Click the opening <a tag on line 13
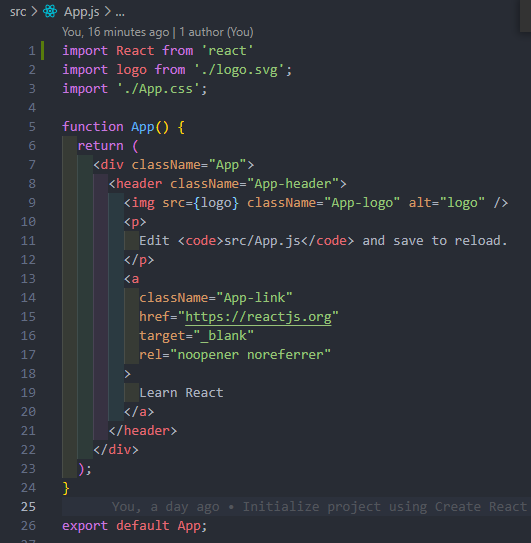 (132, 279)
